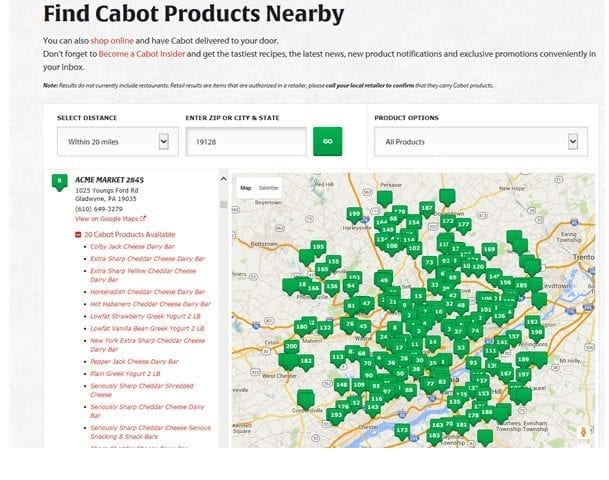Click map marker number 93

[473, 364]
